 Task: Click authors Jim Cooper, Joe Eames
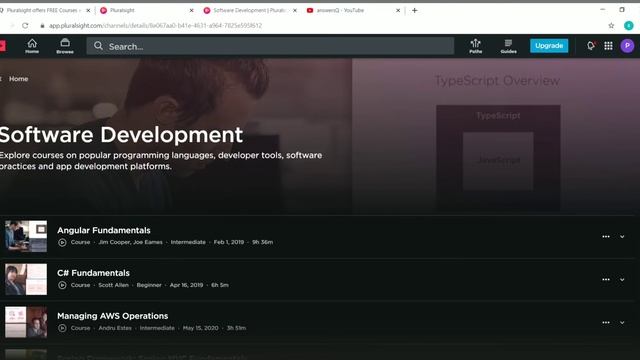coord(130,242)
